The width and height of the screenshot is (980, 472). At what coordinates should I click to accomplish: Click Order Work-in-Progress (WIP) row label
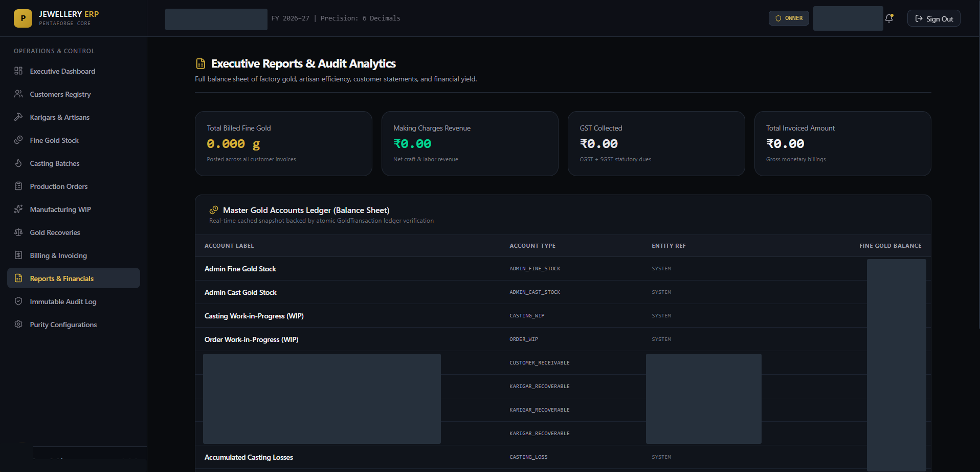252,339
